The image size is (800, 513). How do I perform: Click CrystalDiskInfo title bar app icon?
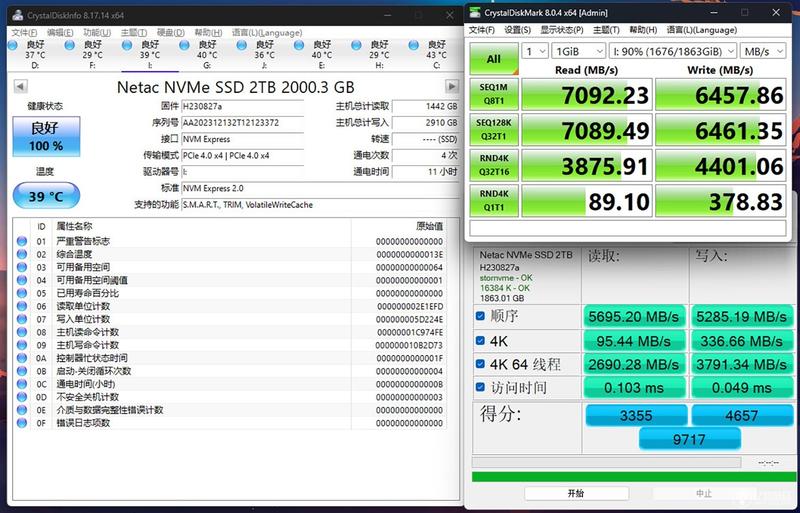click(17, 15)
